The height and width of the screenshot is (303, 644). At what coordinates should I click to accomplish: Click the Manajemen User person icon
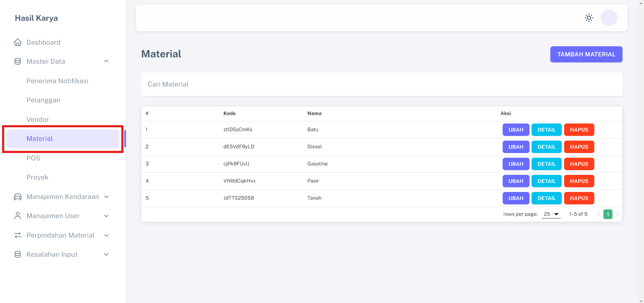pyautogui.click(x=18, y=216)
